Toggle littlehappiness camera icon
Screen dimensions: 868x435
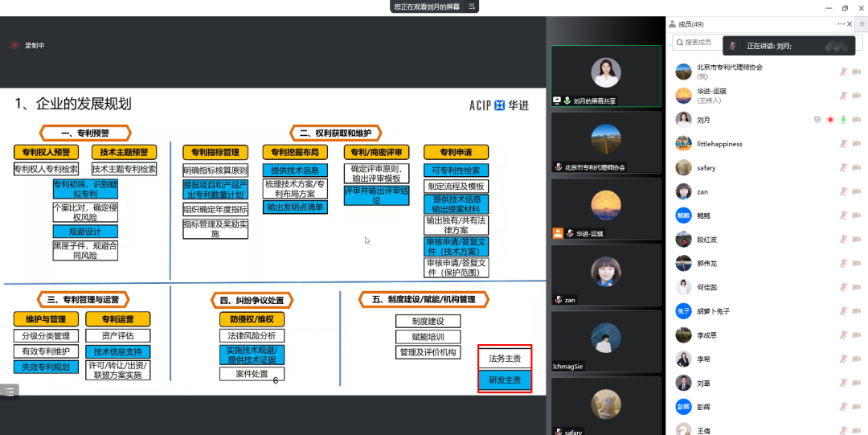pos(857,143)
